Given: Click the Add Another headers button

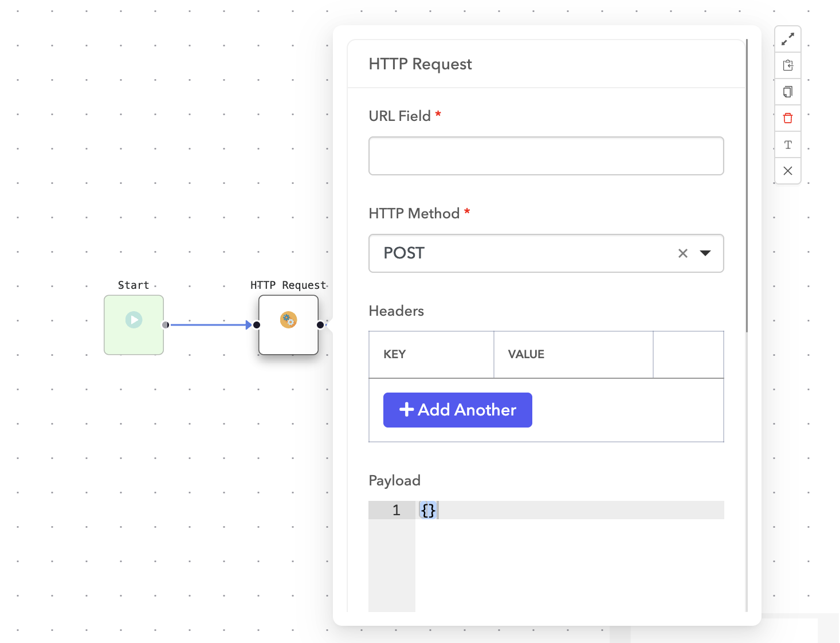Looking at the screenshot, I should (457, 410).
